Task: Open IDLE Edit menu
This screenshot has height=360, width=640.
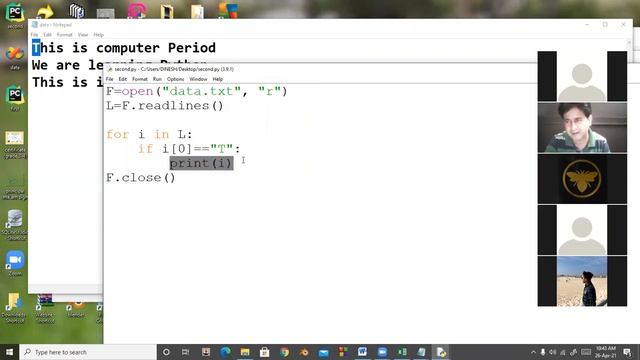Action: pos(122,79)
